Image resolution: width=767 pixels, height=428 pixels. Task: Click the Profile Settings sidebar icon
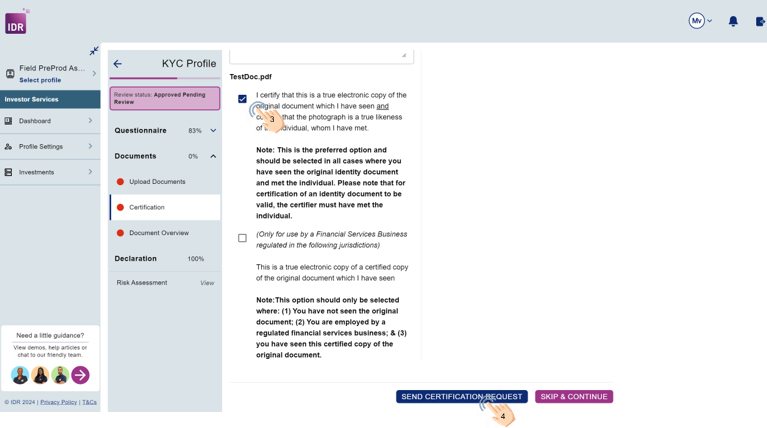click(9, 147)
